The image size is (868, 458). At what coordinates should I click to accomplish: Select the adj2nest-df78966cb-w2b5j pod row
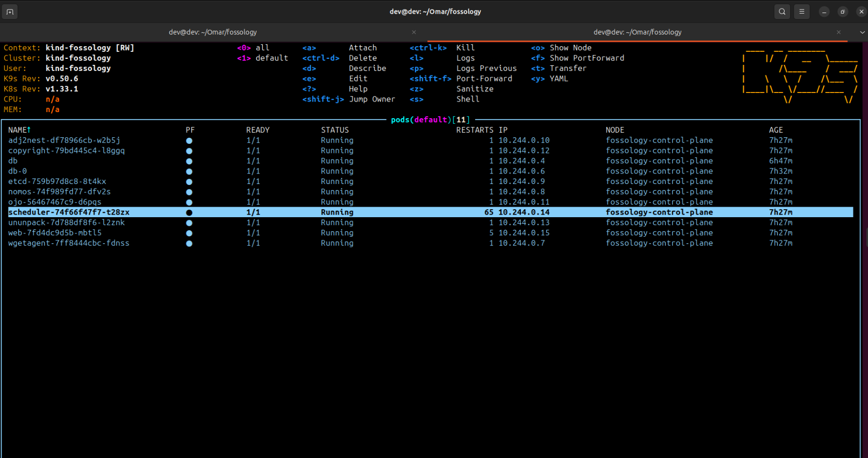pos(430,140)
